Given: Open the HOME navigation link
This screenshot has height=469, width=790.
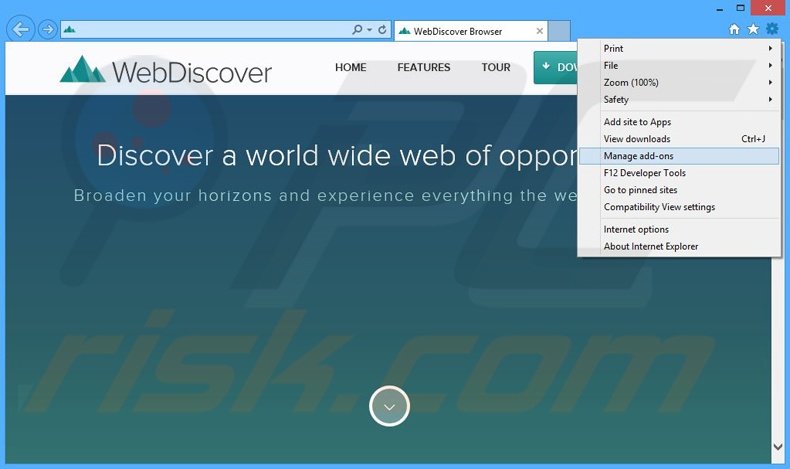Looking at the screenshot, I should [351, 68].
